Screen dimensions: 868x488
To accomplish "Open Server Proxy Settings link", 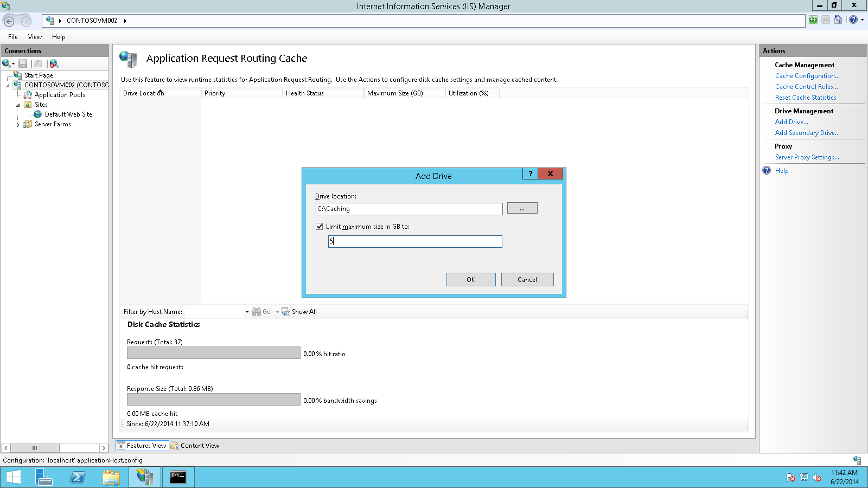I will point(807,157).
